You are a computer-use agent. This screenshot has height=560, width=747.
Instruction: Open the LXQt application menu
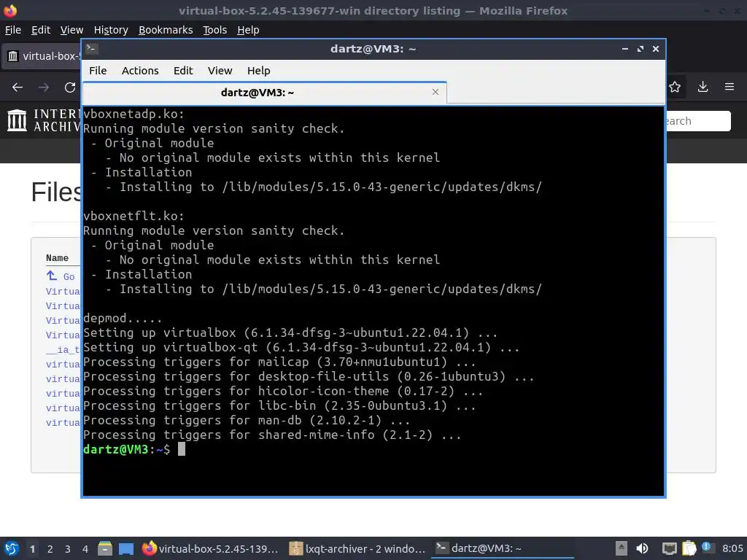tap(12, 548)
